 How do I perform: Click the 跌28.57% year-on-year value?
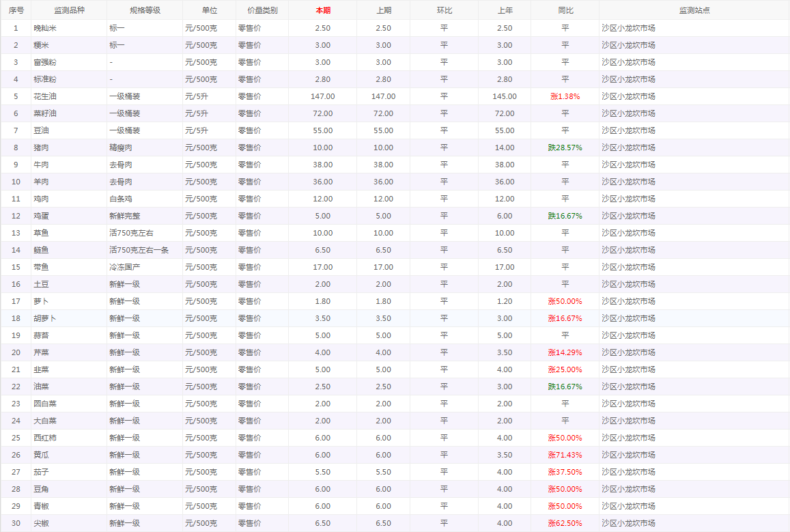click(565, 148)
